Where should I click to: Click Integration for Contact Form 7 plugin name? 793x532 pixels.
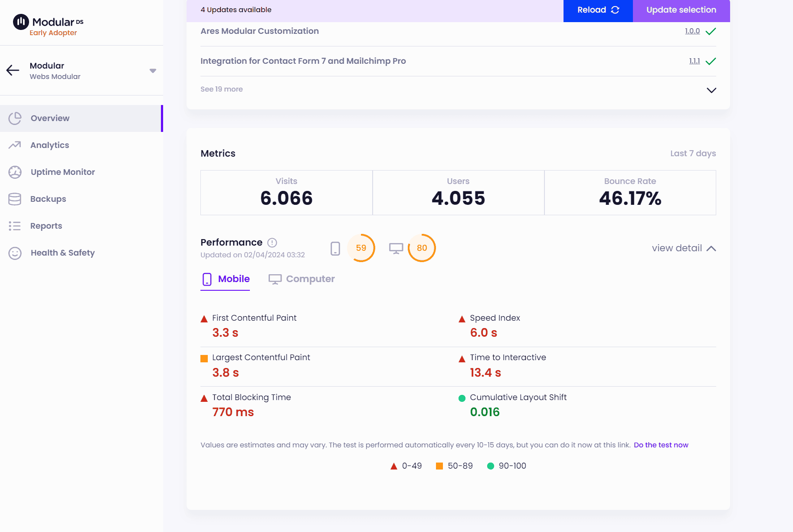[303, 61]
